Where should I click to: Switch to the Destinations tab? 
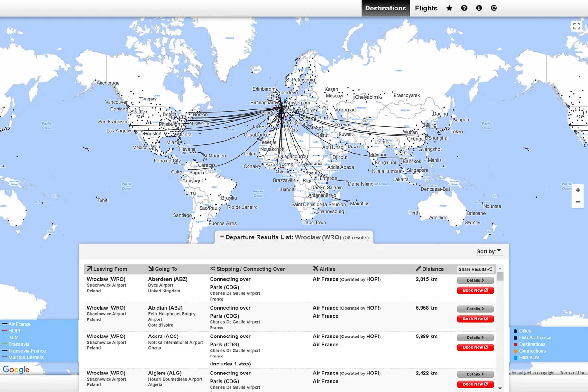[x=386, y=8]
